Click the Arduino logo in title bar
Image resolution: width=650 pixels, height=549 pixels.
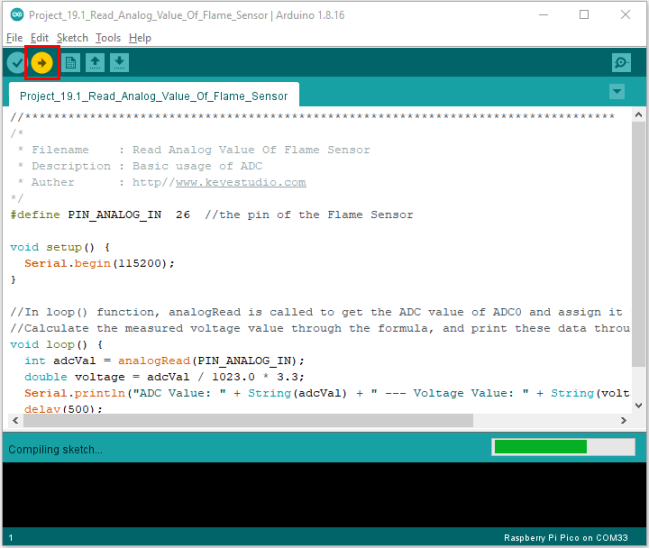pyautogui.click(x=17, y=15)
